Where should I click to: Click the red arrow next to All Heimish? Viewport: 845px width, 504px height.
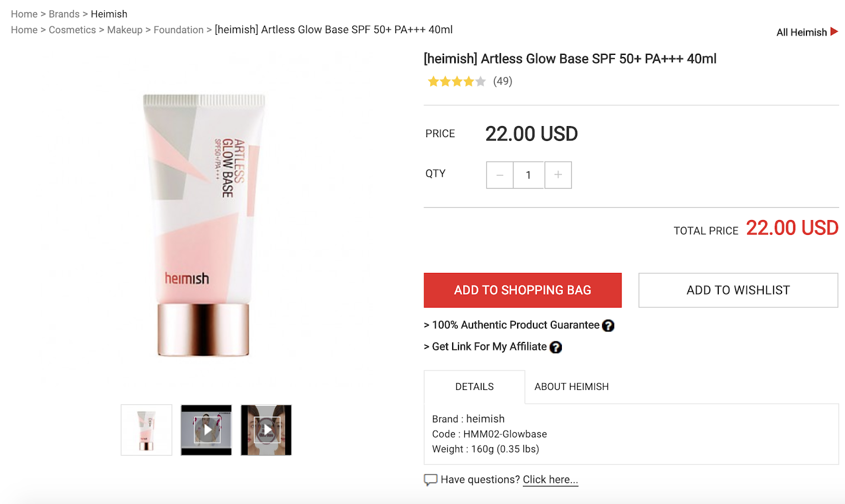click(834, 32)
